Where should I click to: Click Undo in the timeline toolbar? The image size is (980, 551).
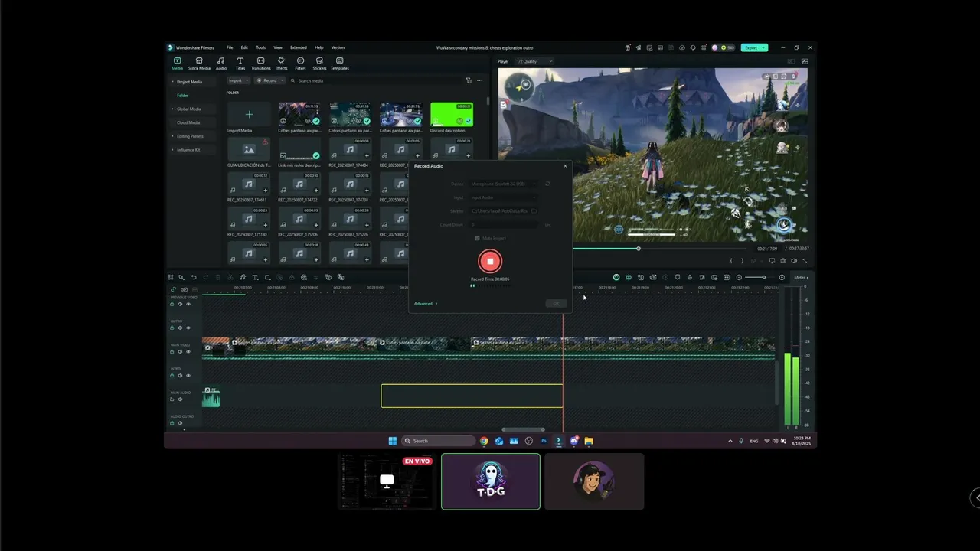194,277
